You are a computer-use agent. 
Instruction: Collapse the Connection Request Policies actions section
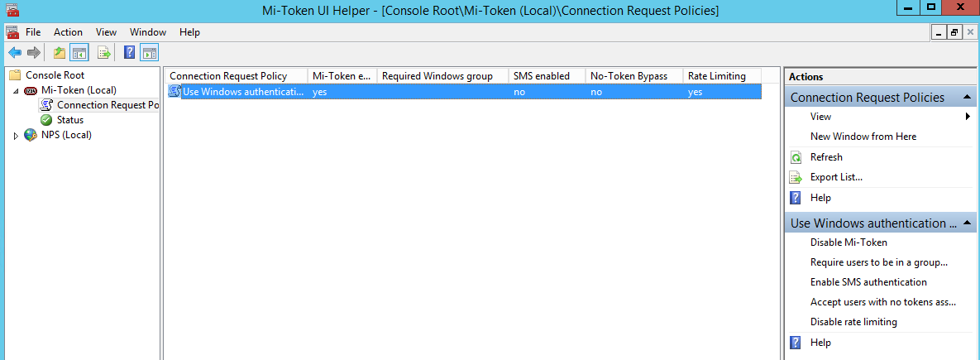966,97
